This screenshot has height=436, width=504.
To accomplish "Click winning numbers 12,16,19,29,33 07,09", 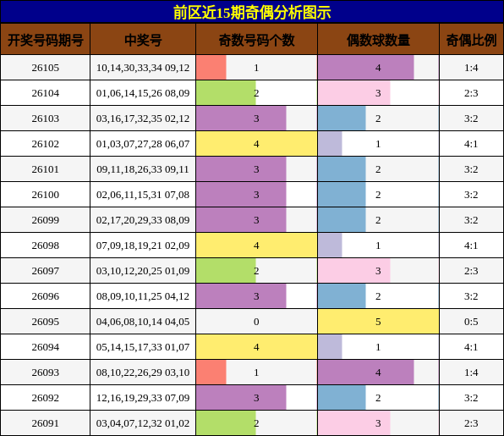I will (x=143, y=398).
